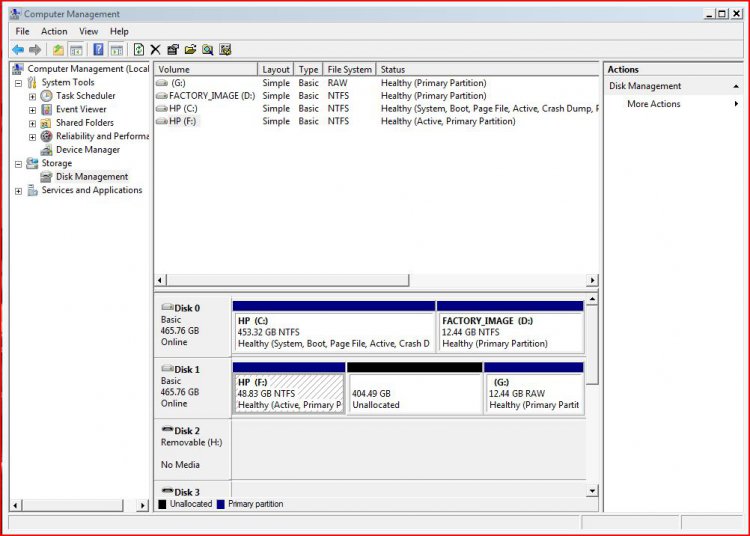Open the Action menu

pos(54,32)
